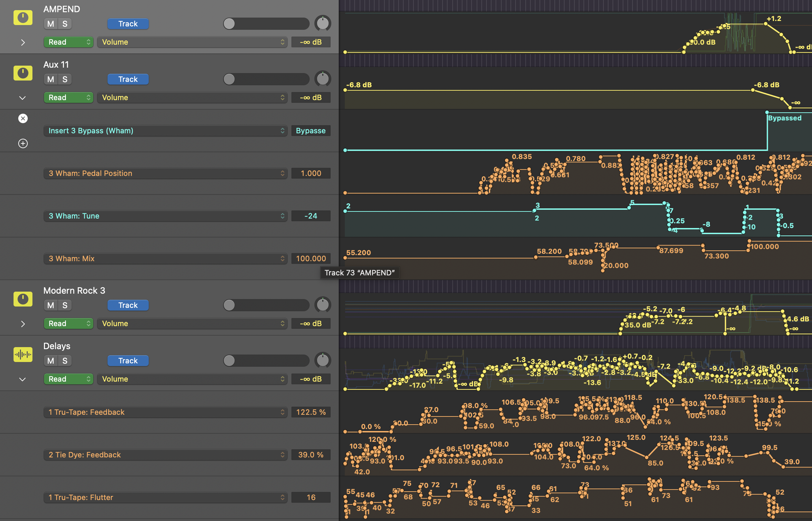Click the Modern Rock 3 track icon
The width and height of the screenshot is (812, 521).
click(x=23, y=299)
